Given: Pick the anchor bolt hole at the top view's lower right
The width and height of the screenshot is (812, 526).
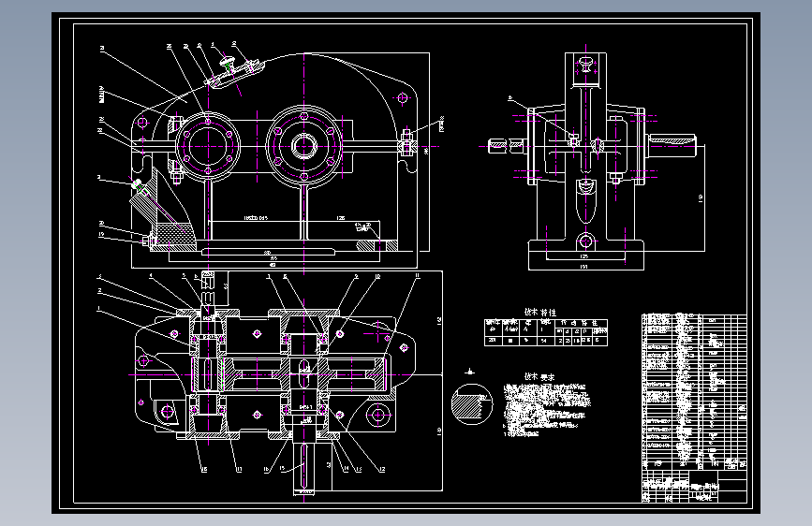Looking at the screenshot, I should pos(377,414).
